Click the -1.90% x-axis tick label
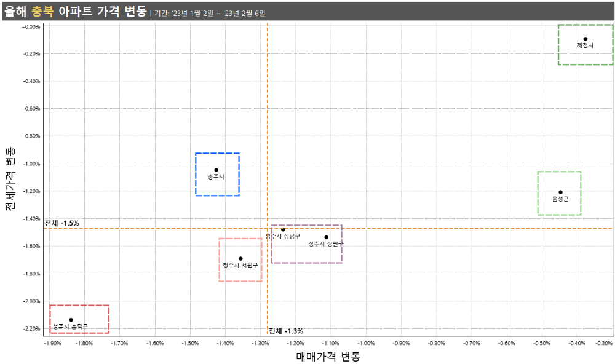Image resolution: width=615 pixels, height=364 pixels. coord(52,343)
